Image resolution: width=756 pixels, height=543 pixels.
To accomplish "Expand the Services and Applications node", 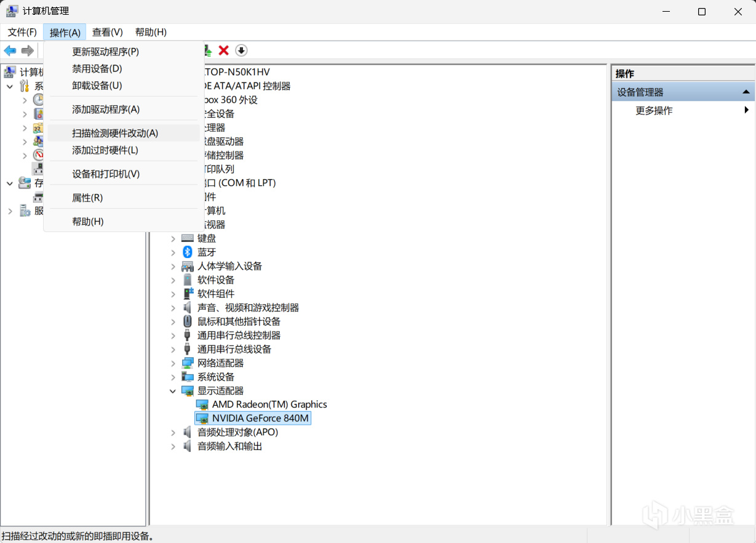I will coord(10,211).
